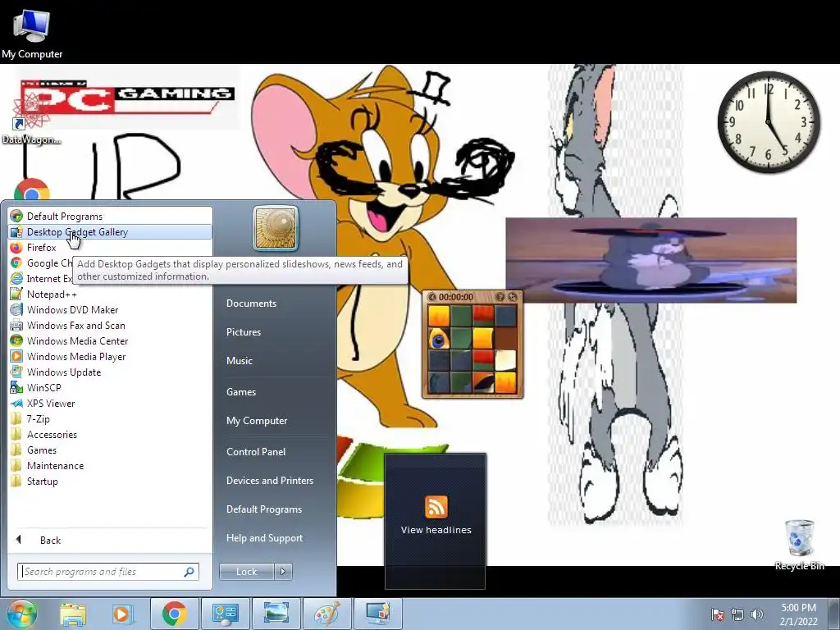Open Windows Media Player from the programs list

pos(110,356)
